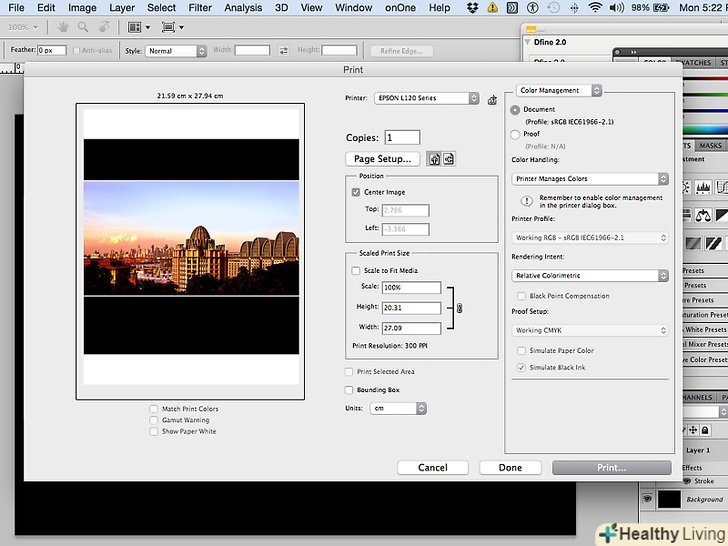
Task: Select the Proof radio button
Action: click(515, 134)
